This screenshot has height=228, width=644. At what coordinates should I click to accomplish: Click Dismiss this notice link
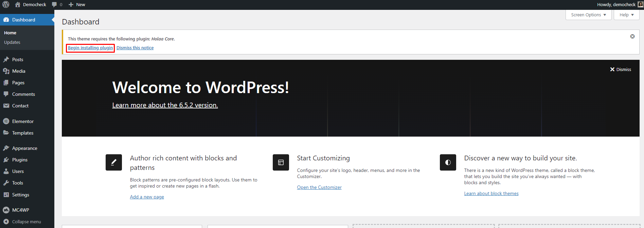[135, 48]
